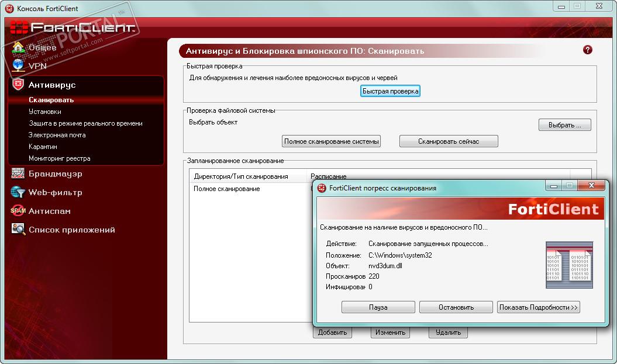
Task: Click the Сканировать сейчас button
Action: [449, 141]
